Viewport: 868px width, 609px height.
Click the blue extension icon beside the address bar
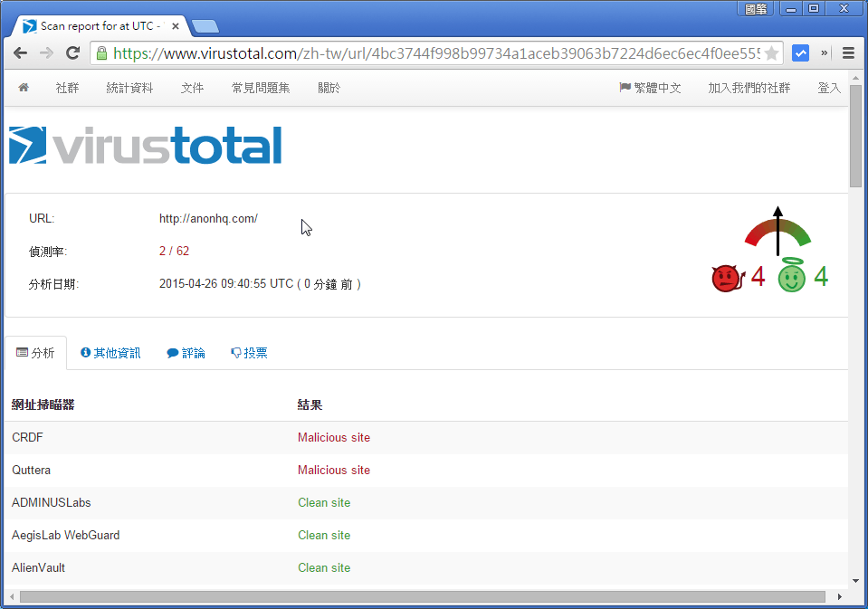[800, 53]
